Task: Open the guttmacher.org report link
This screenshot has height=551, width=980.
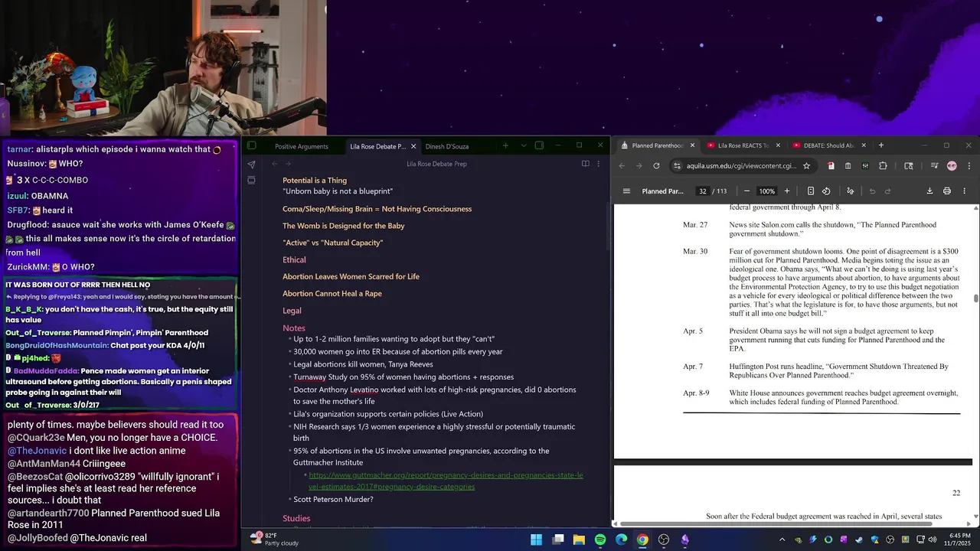Action: pos(446,481)
